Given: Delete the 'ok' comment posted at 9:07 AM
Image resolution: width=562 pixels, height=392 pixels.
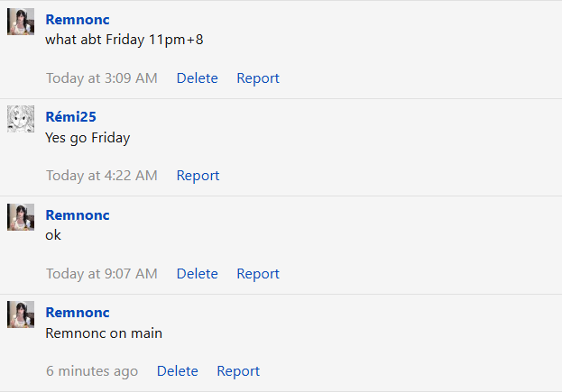Looking at the screenshot, I should click(198, 274).
